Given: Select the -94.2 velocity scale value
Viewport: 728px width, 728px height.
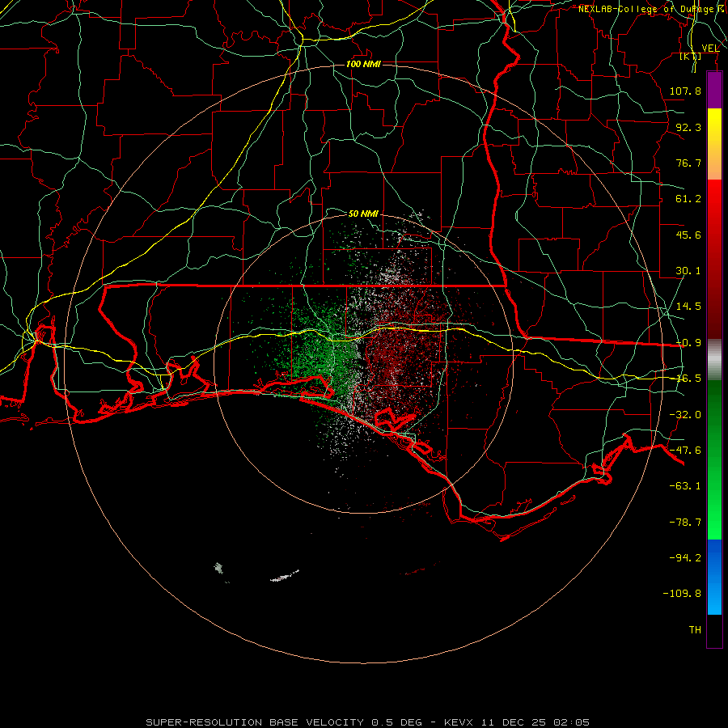Looking at the screenshot, I should coord(685,558).
